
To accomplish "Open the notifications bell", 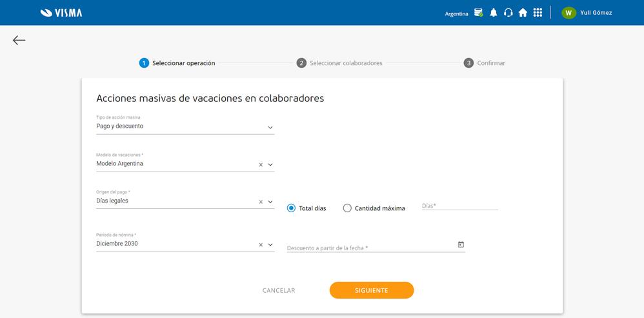I will click(x=494, y=13).
